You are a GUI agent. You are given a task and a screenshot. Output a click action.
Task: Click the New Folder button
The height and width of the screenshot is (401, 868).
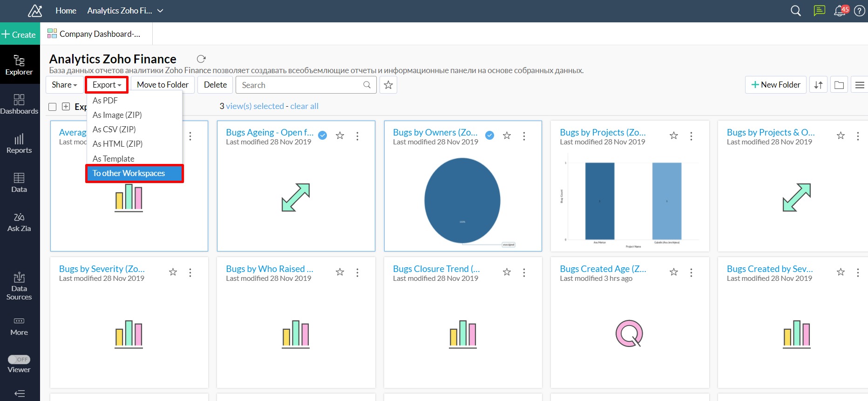tap(775, 85)
